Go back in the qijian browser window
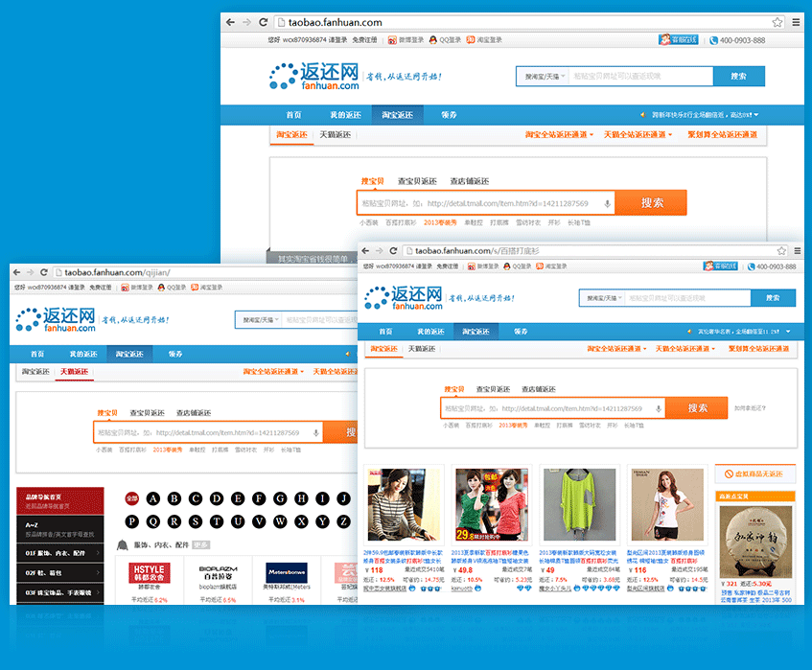Screen dimensions: 812x670 [16, 272]
